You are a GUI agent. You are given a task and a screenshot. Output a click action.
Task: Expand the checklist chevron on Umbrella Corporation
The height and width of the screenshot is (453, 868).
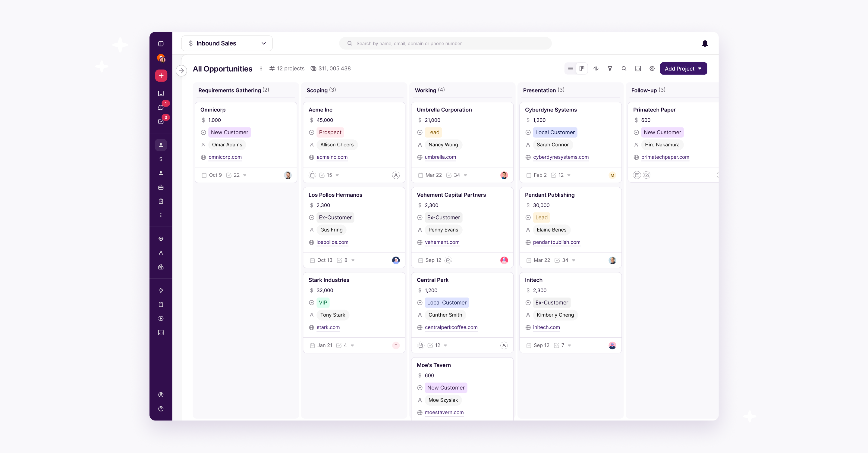coord(465,175)
